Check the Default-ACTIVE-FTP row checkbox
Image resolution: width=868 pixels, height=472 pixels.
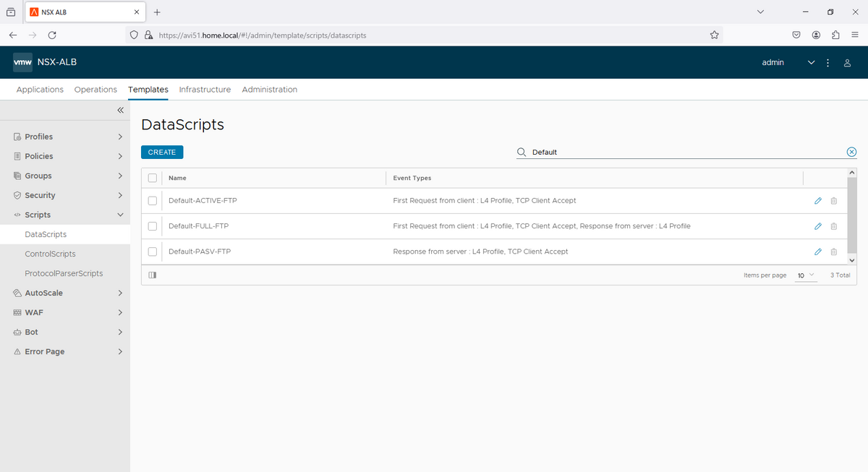pos(152,200)
